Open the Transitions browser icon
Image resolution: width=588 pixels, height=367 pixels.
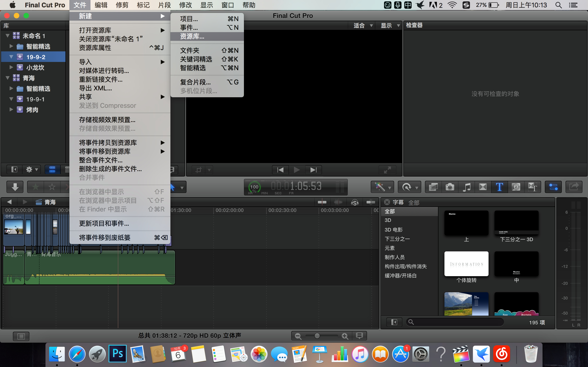pos(483,187)
